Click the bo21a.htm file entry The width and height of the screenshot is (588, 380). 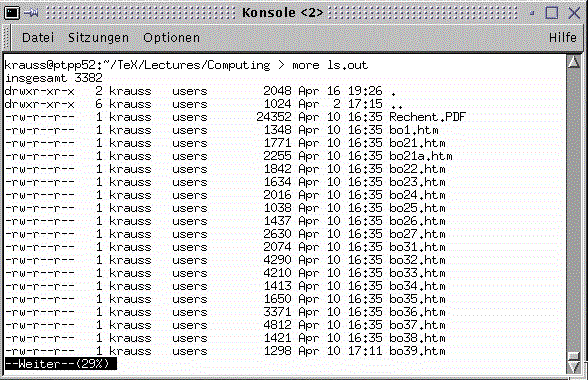[x=421, y=156]
